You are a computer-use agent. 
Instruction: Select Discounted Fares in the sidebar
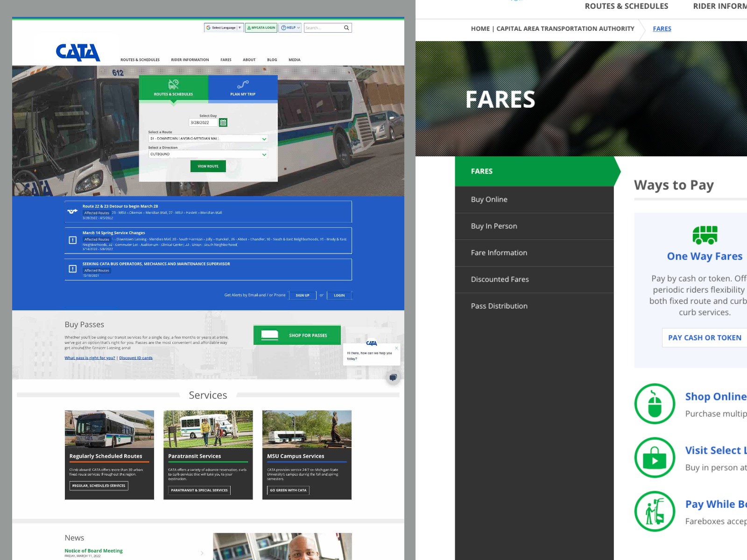pos(500,279)
